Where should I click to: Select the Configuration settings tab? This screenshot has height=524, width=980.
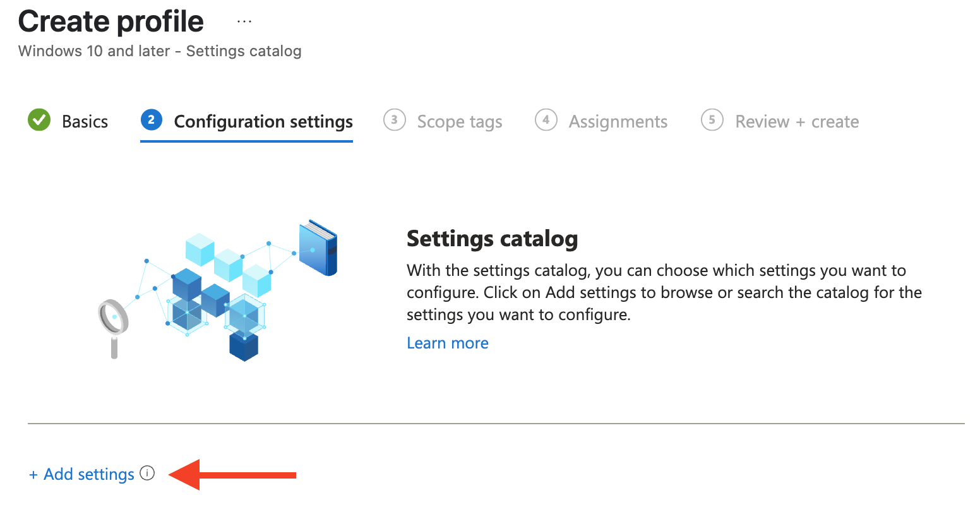pos(263,121)
